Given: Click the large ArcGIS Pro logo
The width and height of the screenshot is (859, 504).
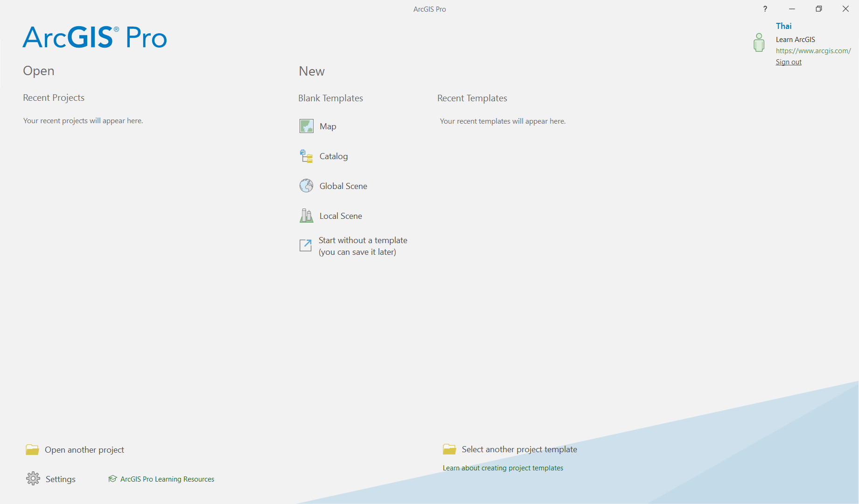Looking at the screenshot, I should click(x=95, y=37).
